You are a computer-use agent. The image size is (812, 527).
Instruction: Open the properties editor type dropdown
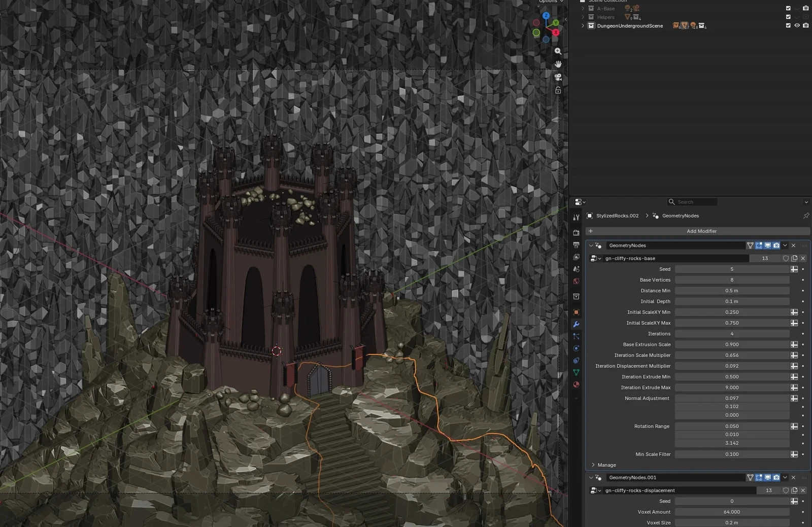pyautogui.click(x=580, y=202)
